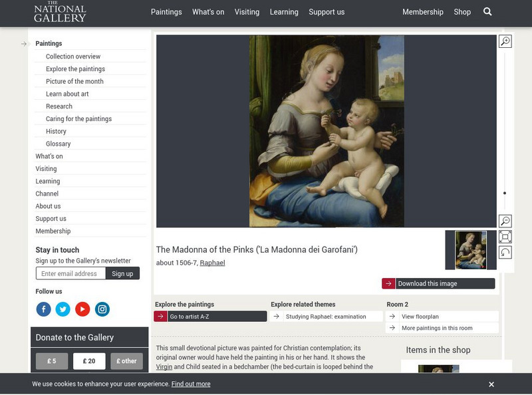Click the zoom in magnifier above the image
This screenshot has height=395, width=532.
click(505, 40)
